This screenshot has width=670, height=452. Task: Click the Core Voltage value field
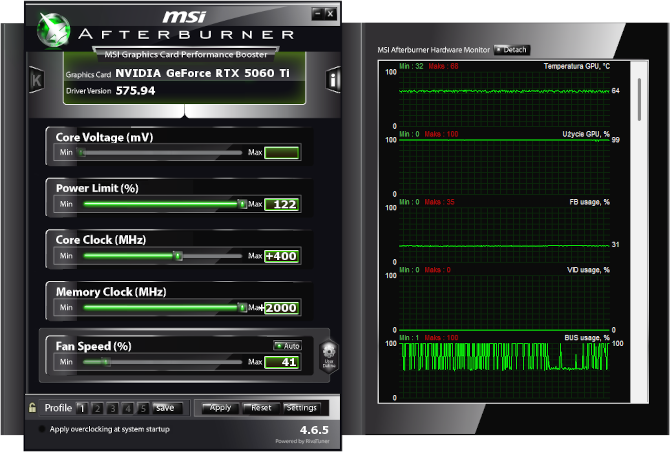click(x=282, y=153)
